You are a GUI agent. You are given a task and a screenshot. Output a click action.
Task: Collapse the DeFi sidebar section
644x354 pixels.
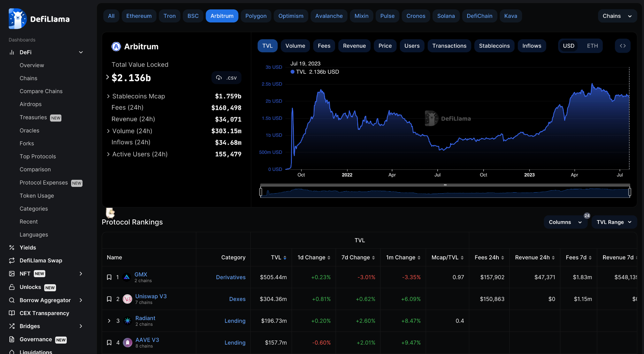81,52
